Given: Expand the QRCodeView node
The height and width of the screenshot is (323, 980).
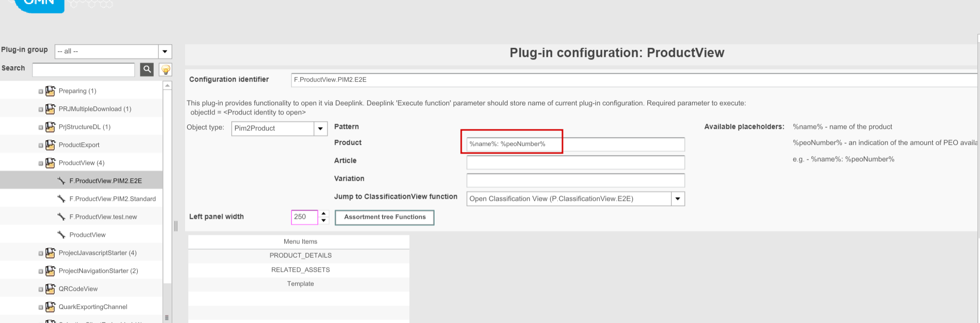Looking at the screenshot, I should pyautogui.click(x=41, y=289).
